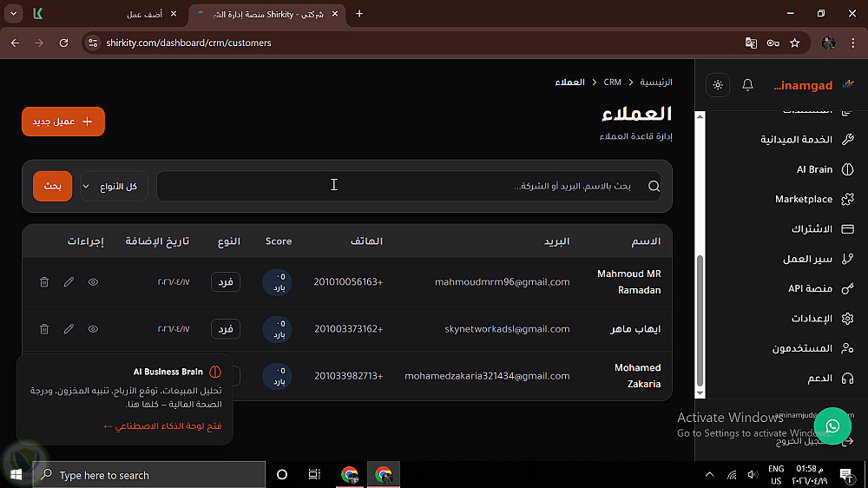Screen dimensions: 868x488
Task: Reload the page
Action: pos(63,43)
